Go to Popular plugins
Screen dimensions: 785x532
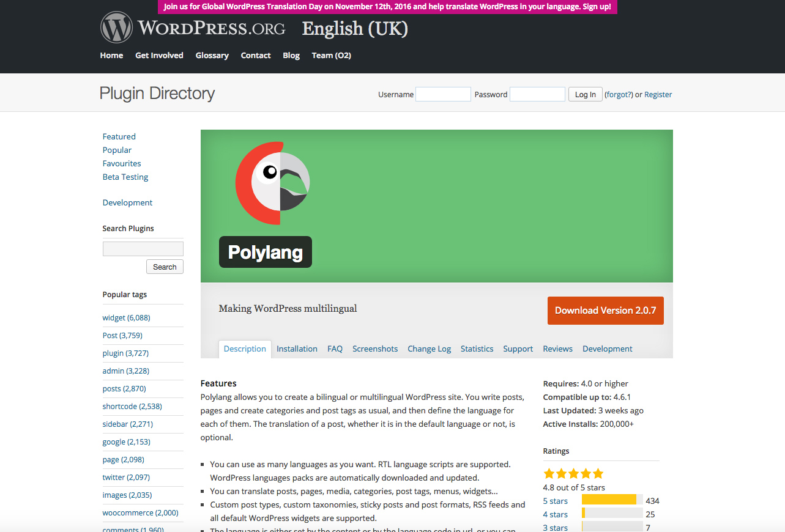point(117,150)
